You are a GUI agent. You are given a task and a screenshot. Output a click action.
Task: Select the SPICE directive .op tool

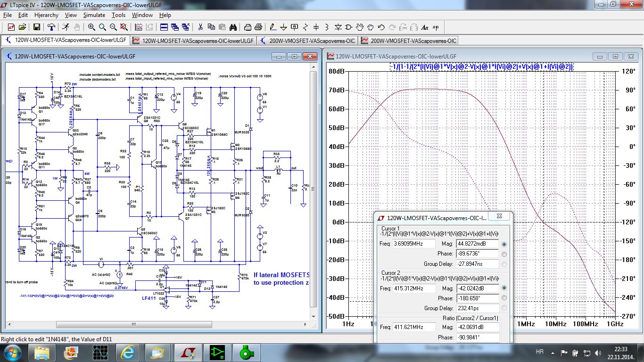pos(436,27)
